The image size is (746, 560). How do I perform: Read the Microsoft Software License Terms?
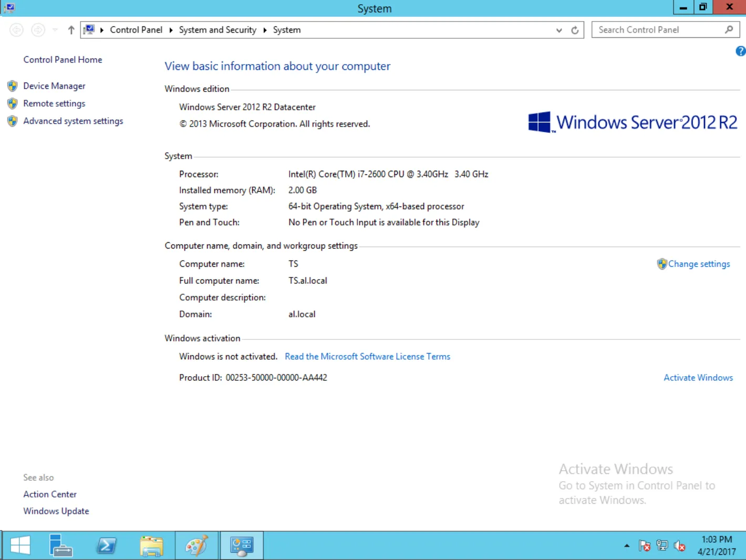pyautogui.click(x=367, y=356)
